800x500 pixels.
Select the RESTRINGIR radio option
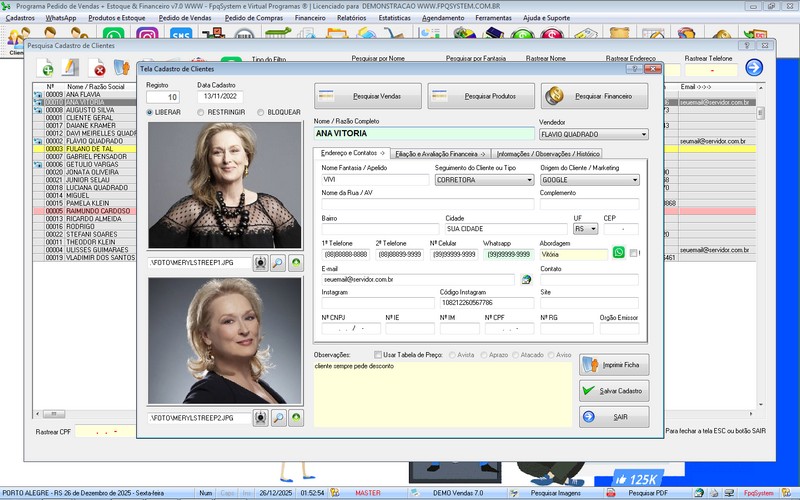(x=201, y=112)
